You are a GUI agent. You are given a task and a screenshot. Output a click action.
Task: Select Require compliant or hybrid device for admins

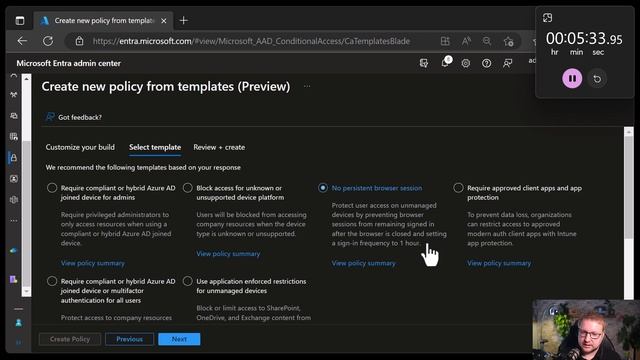52,188
